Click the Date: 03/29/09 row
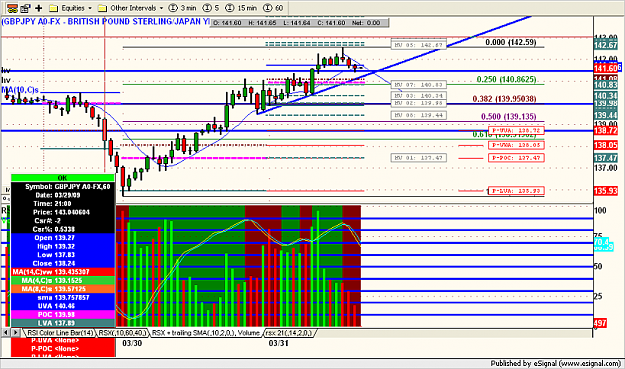625x369 pixels. coord(63,195)
